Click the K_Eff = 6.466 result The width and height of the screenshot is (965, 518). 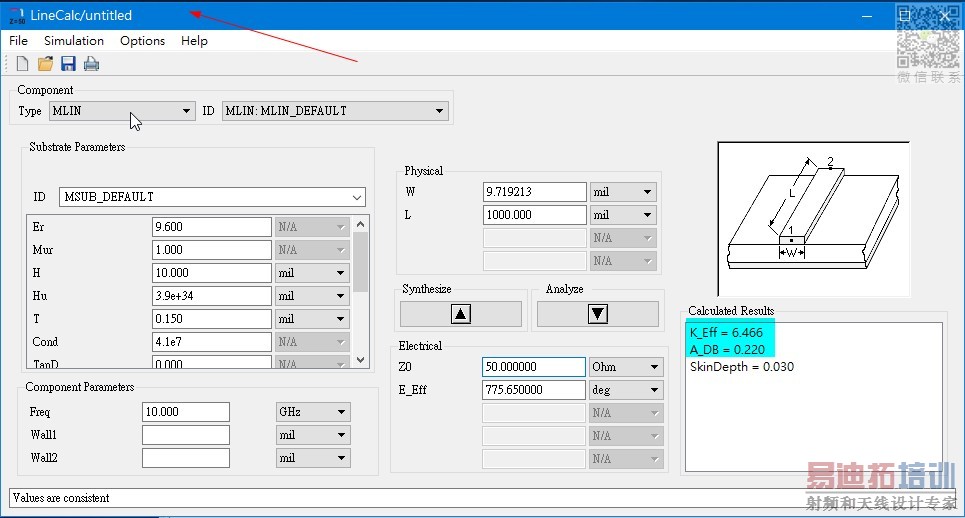click(x=726, y=332)
